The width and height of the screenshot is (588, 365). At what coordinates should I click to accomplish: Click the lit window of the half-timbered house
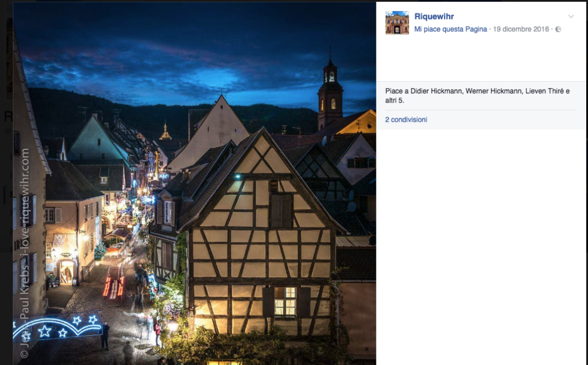pyautogui.click(x=285, y=301)
